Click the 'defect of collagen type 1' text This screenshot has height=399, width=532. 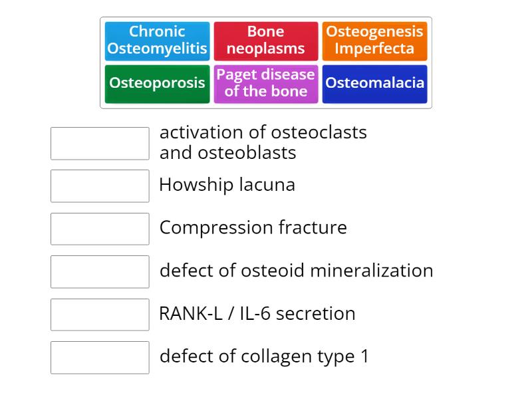click(264, 356)
